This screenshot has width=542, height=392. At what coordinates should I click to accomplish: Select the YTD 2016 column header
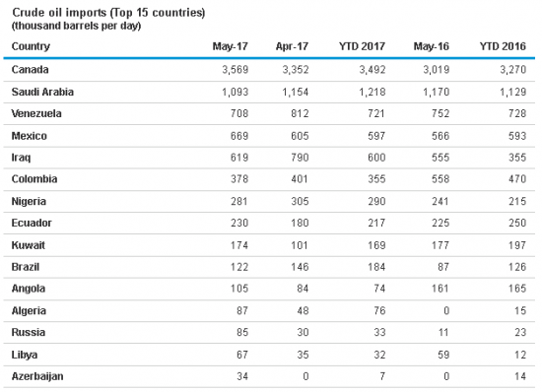(503, 46)
